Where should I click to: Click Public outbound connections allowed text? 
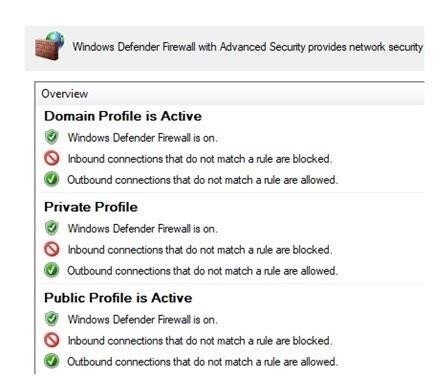[203, 362]
